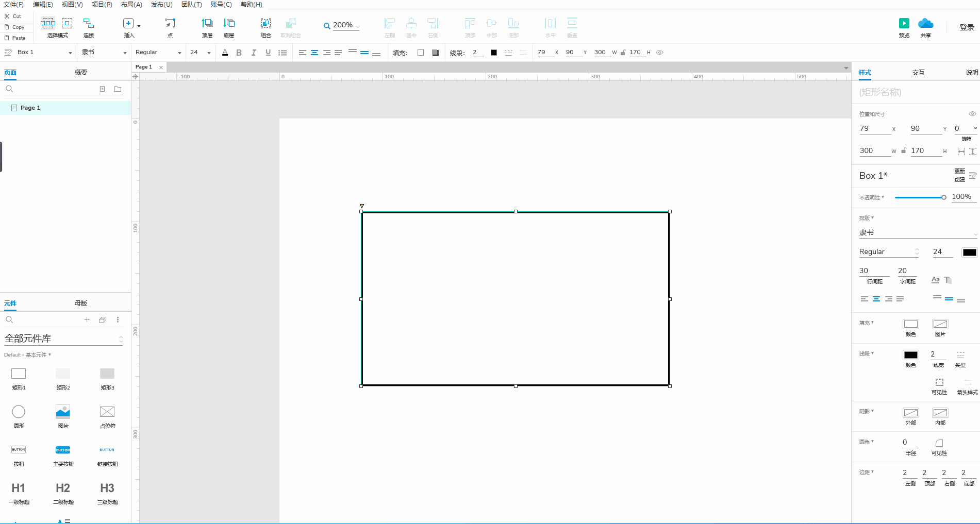The height and width of the screenshot is (524, 980).
Task: Toggle widget visibility eye in style panel
Action: [x=972, y=114]
